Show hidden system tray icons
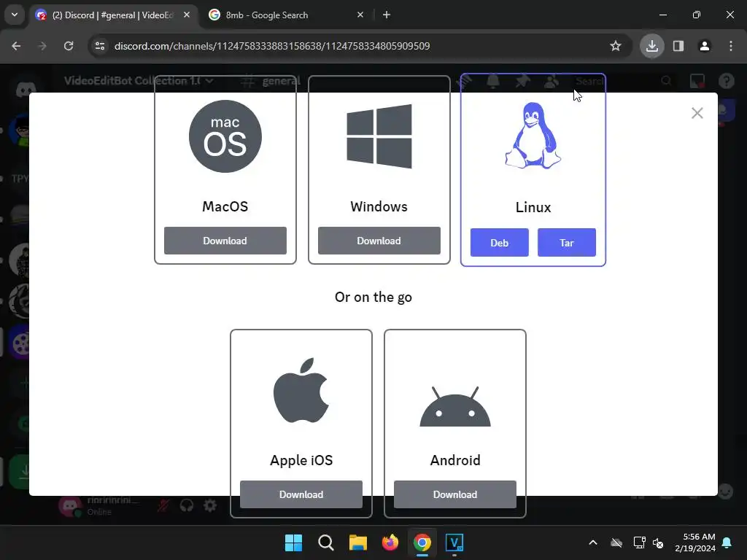The height and width of the screenshot is (560, 747). click(x=593, y=542)
